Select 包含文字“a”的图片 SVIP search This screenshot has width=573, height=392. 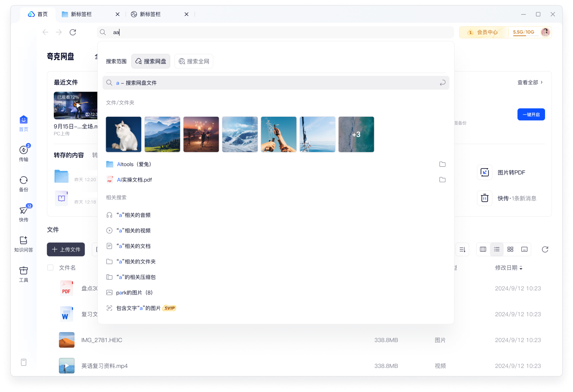click(x=141, y=308)
